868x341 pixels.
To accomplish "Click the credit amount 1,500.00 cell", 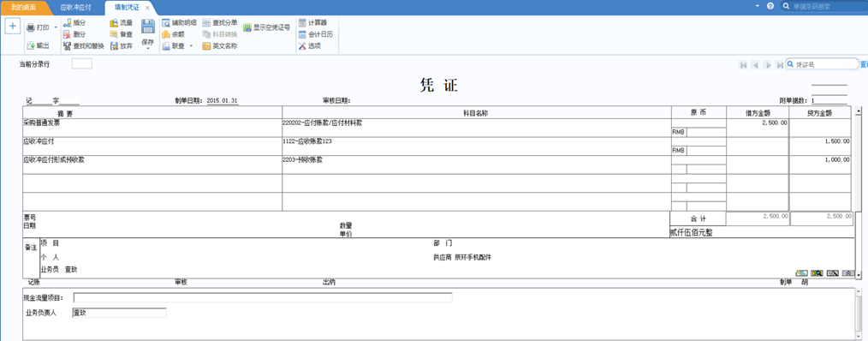I will pyautogui.click(x=820, y=147).
